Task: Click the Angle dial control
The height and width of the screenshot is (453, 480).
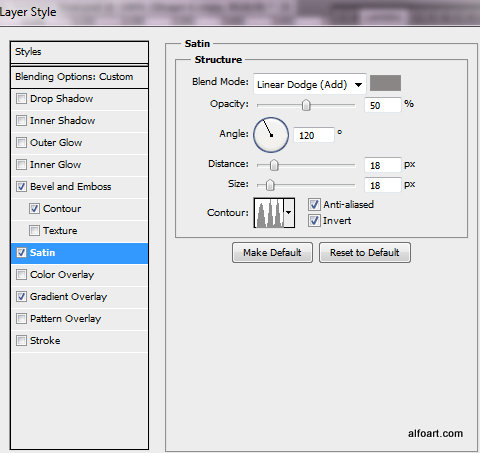Action: (271, 135)
